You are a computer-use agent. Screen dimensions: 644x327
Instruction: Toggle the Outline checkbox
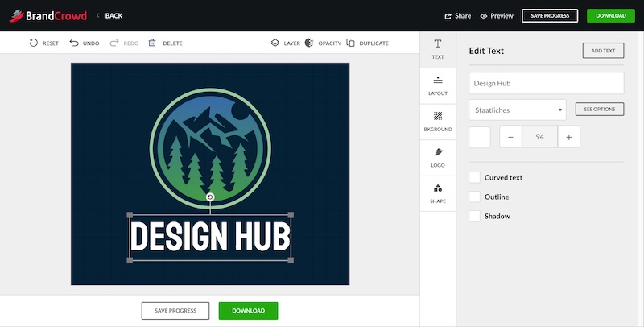(x=475, y=197)
